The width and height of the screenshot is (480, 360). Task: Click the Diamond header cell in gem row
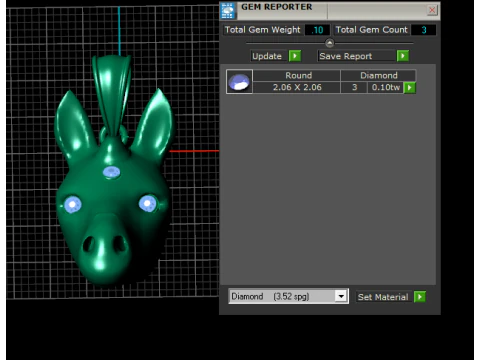pyautogui.click(x=379, y=75)
